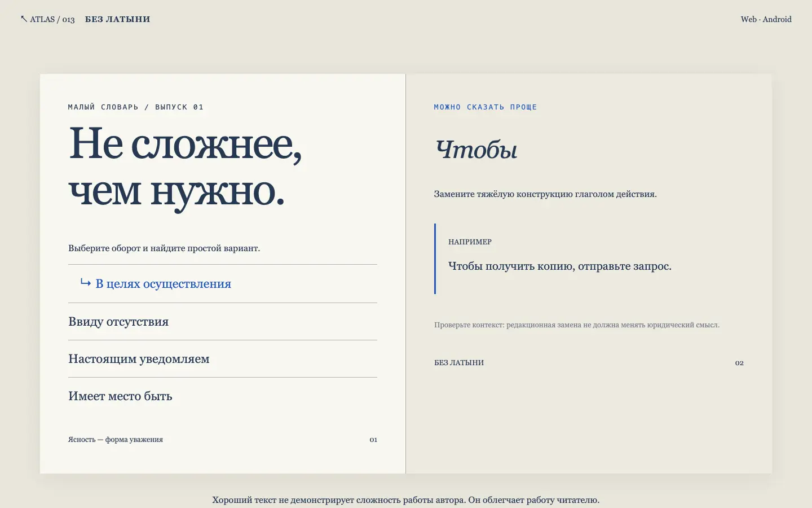Click the caption starting 'Хороший текст не демонстрирует'

click(406, 500)
